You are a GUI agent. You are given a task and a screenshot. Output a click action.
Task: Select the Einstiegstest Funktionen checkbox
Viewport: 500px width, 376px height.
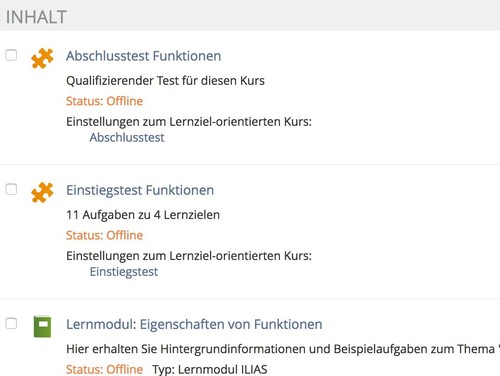pos(11,189)
